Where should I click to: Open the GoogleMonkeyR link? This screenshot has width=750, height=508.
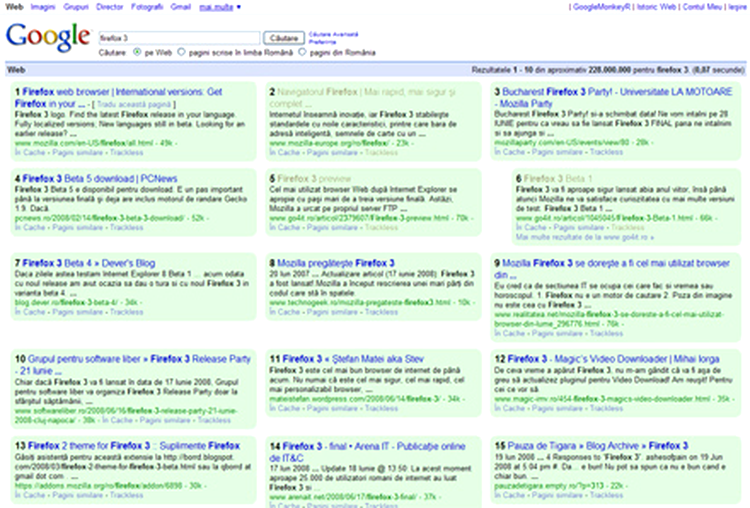click(x=601, y=7)
